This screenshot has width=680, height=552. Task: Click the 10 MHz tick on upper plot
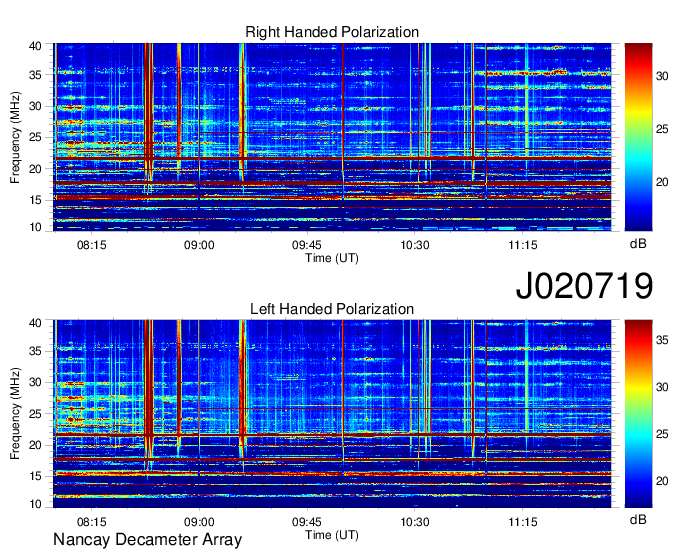pos(35,227)
